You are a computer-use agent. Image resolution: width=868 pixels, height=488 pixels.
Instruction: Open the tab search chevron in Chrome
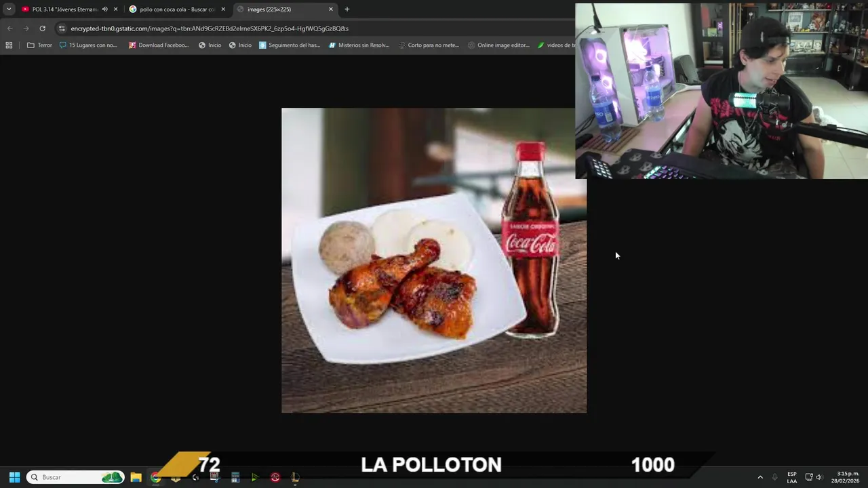point(9,9)
